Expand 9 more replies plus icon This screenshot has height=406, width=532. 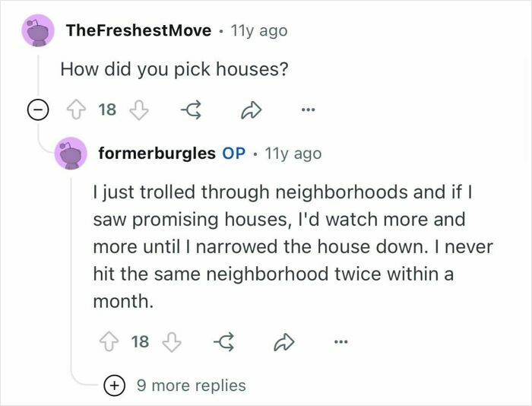114,385
